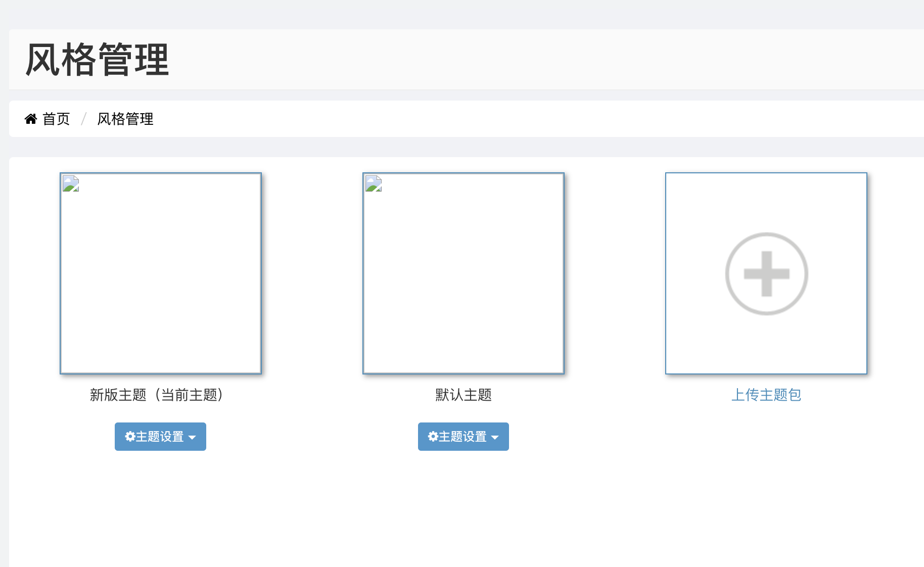Click 风格管理 breadcrumb item
924x567 pixels.
point(125,119)
